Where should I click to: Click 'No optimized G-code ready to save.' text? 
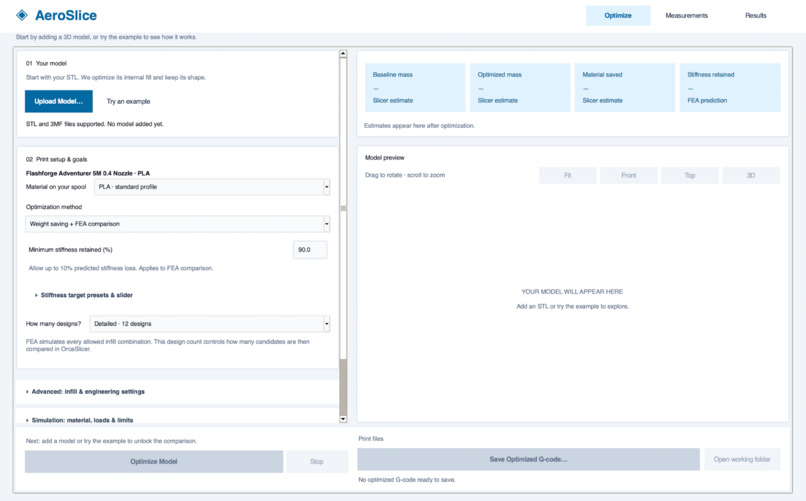[x=407, y=480]
